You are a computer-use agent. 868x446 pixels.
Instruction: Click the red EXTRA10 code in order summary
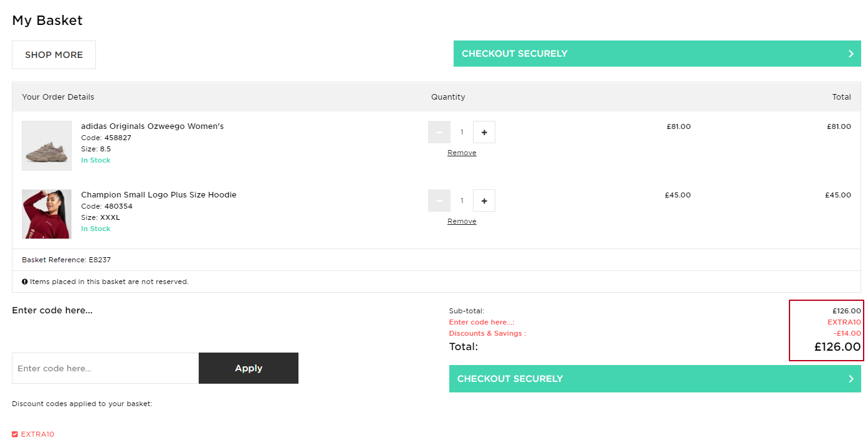point(844,322)
